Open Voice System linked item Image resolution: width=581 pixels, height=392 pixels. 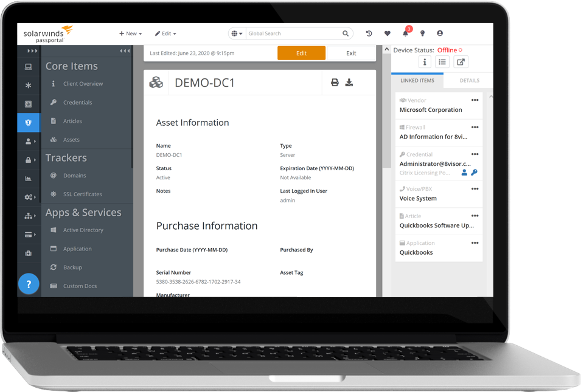[x=418, y=198]
